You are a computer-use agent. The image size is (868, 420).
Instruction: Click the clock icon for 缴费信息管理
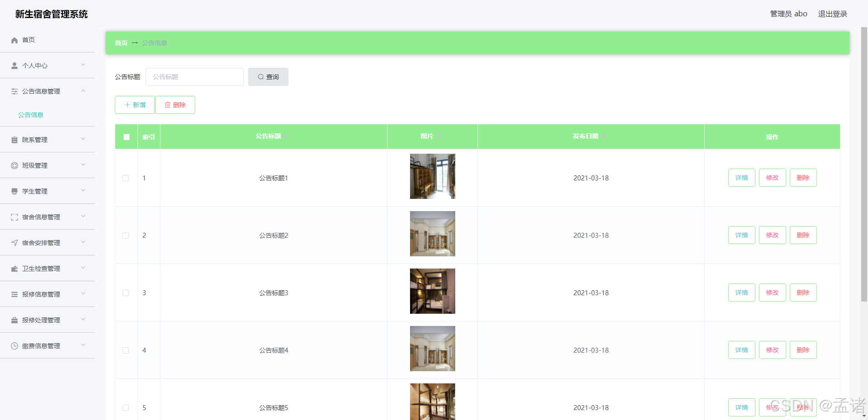point(14,346)
